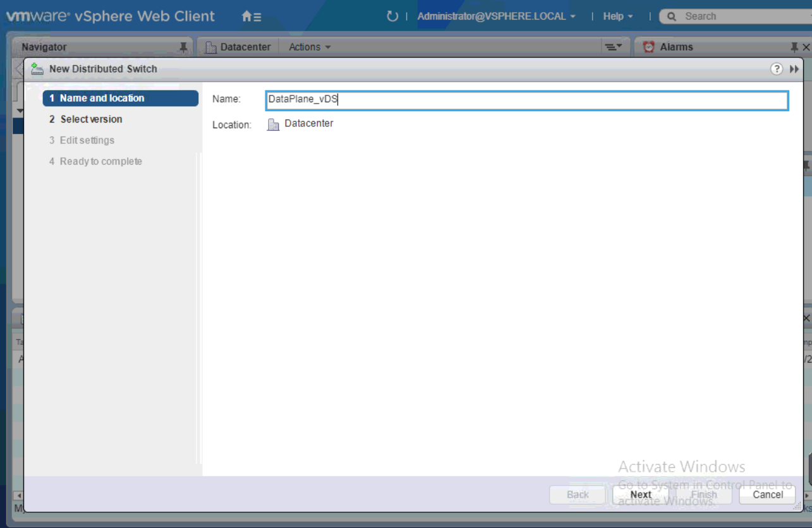Screen dimensions: 812x528
Task: Click the Name: label in the dialog
Action: [x=227, y=99]
